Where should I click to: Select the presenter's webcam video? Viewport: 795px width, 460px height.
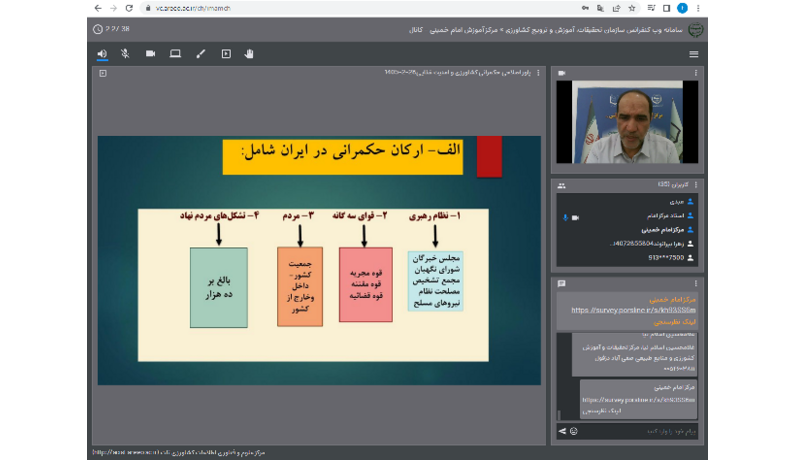pos(627,122)
